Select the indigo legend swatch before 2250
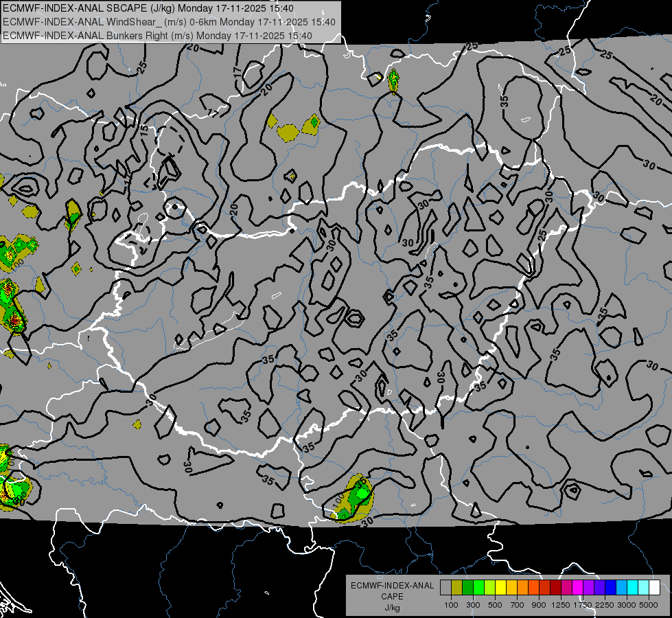This screenshot has width=672, height=618. pos(599,588)
